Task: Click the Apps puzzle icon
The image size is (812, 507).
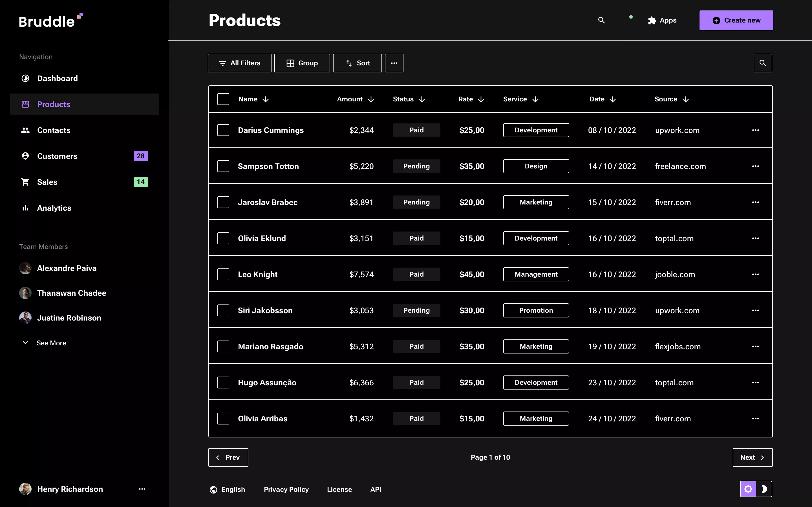Action: tap(651, 20)
